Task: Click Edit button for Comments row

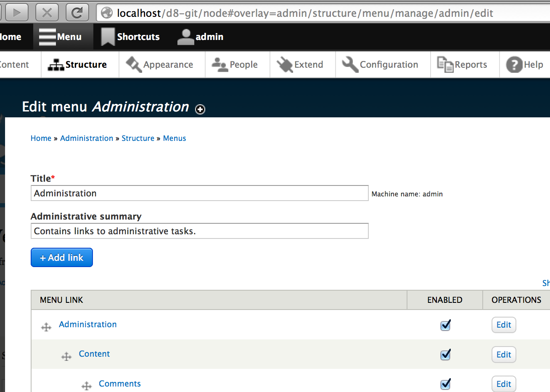Action: coord(504,384)
